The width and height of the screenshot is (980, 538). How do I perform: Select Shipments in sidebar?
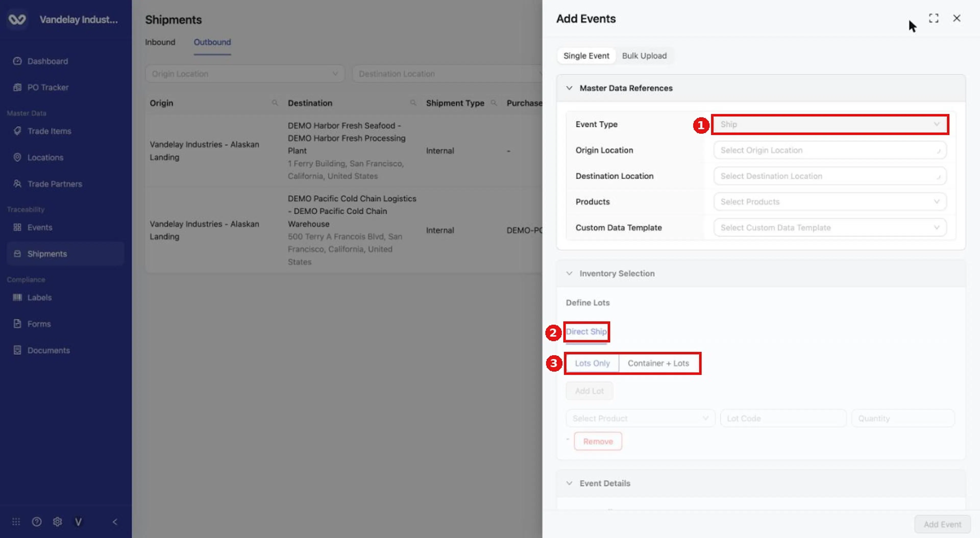click(x=65, y=253)
